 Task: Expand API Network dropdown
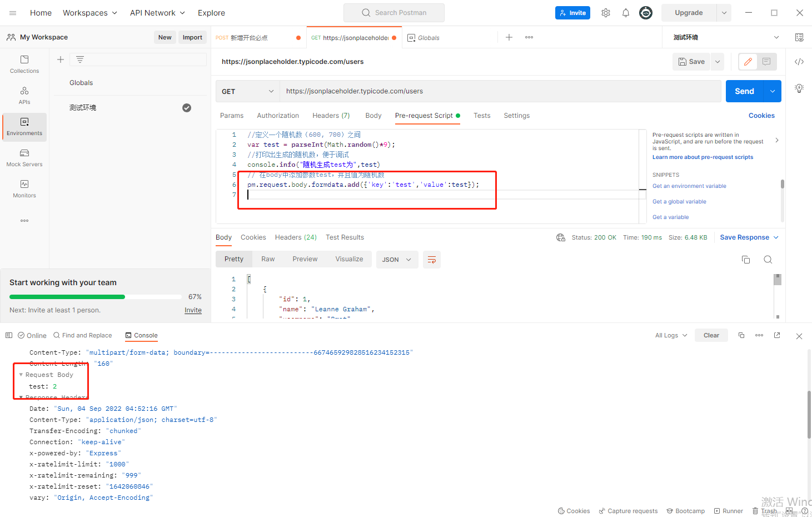pyautogui.click(x=158, y=13)
